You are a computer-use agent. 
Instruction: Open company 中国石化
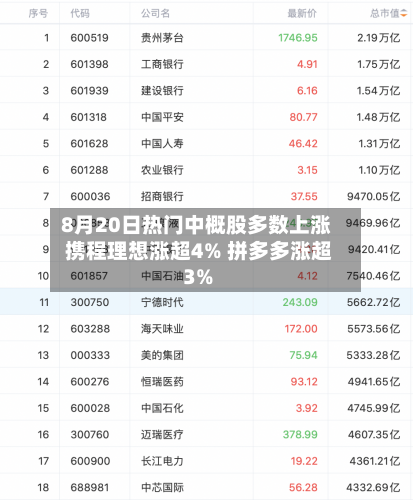(162, 408)
